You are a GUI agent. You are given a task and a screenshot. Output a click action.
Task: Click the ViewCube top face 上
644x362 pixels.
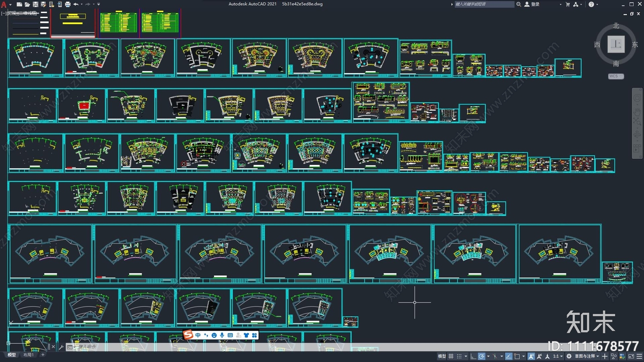coord(616,44)
